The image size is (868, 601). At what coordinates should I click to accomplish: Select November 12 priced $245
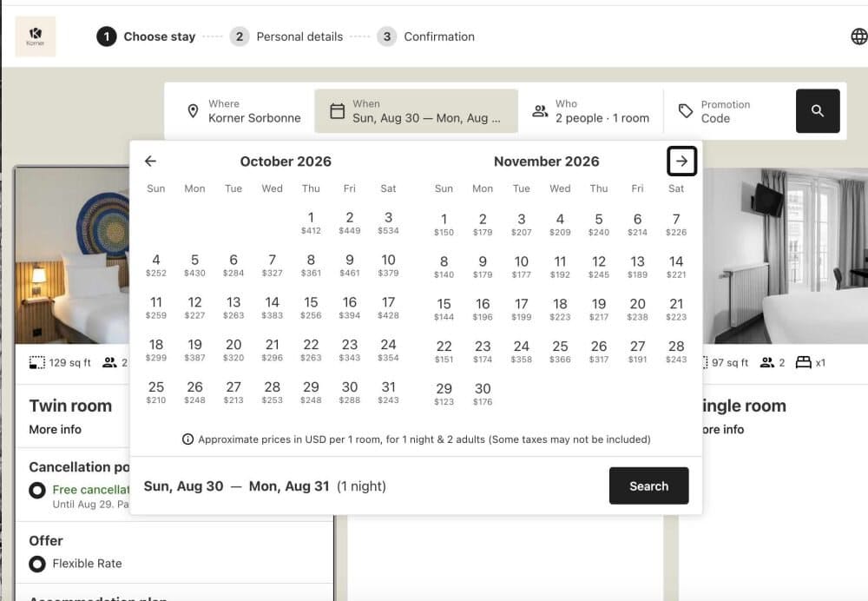click(599, 267)
